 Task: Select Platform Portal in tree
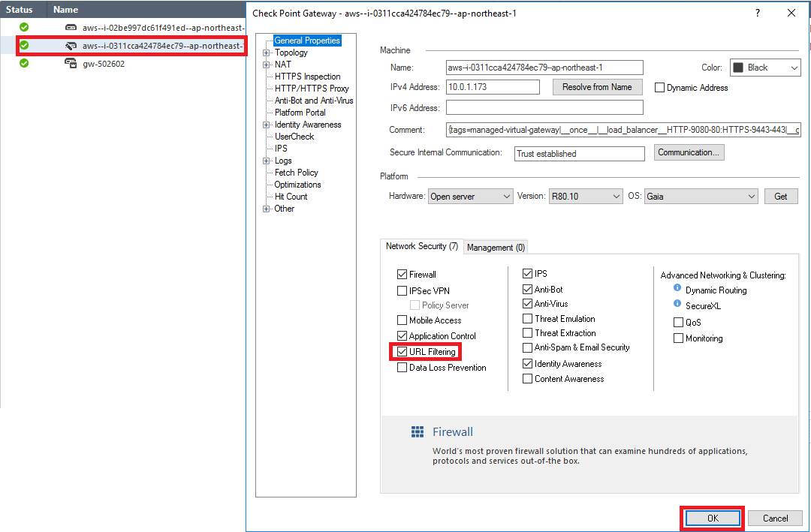[300, 113]
